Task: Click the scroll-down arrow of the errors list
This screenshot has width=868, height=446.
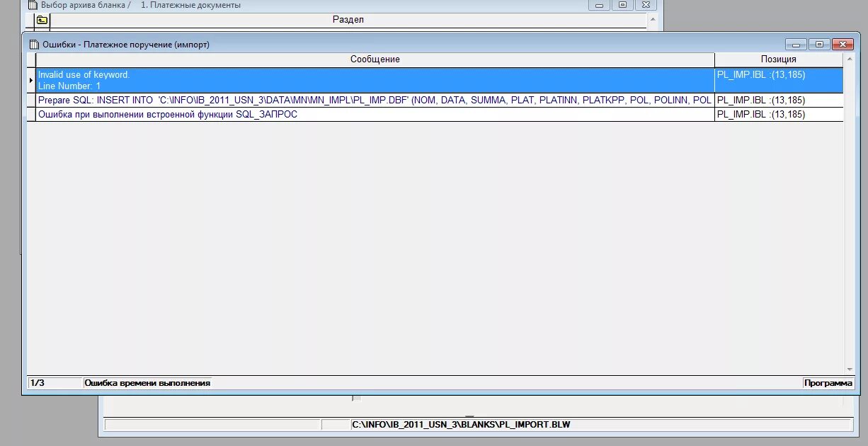Action: [x=850, y=370]
